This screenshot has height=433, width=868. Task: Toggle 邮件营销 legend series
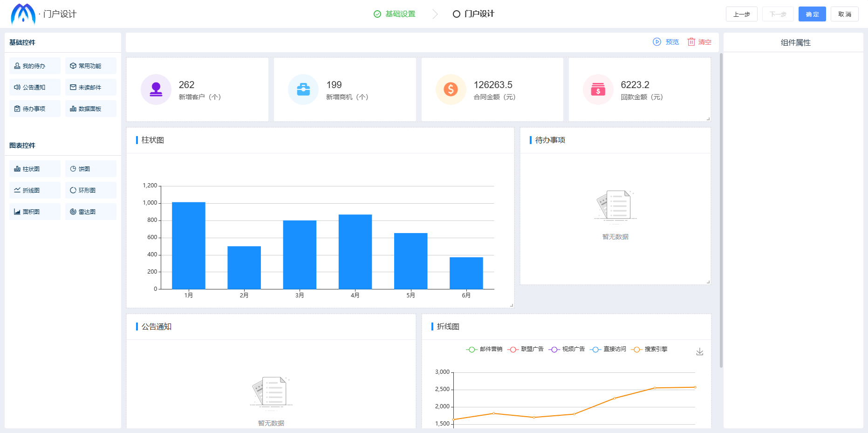pyautogui.click(x=484, y=349)
